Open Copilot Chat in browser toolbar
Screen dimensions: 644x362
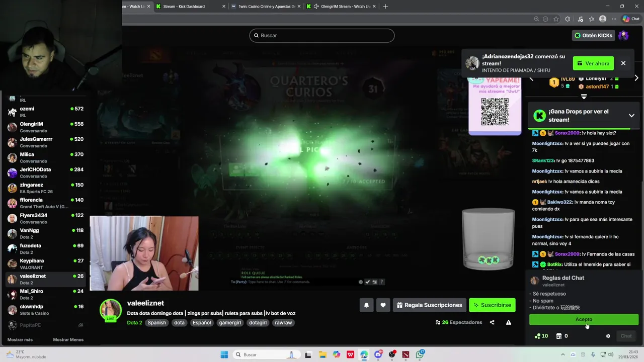(631, 19)
